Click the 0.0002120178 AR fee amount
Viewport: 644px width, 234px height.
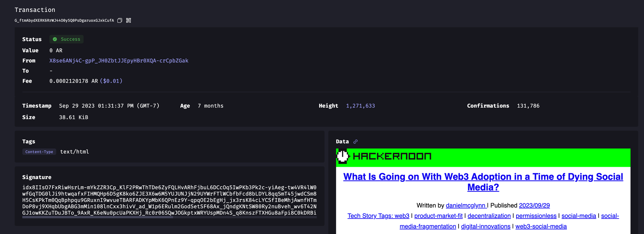click(x=74, y=81)
